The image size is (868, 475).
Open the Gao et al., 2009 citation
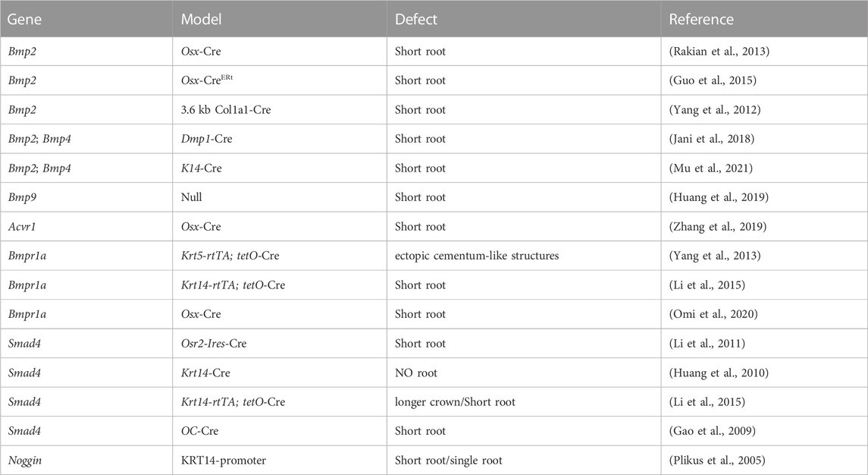(712, 431)
